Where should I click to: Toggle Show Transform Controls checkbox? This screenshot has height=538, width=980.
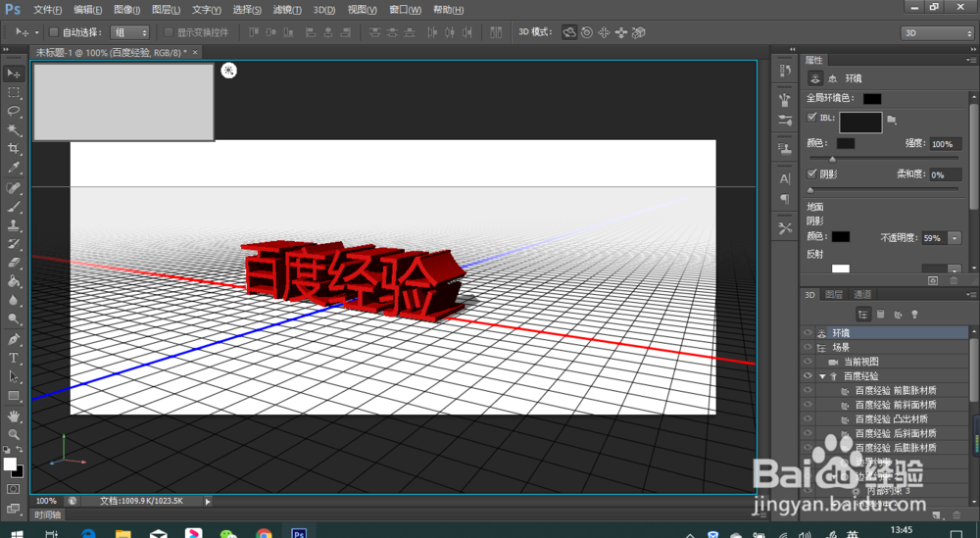169,32
